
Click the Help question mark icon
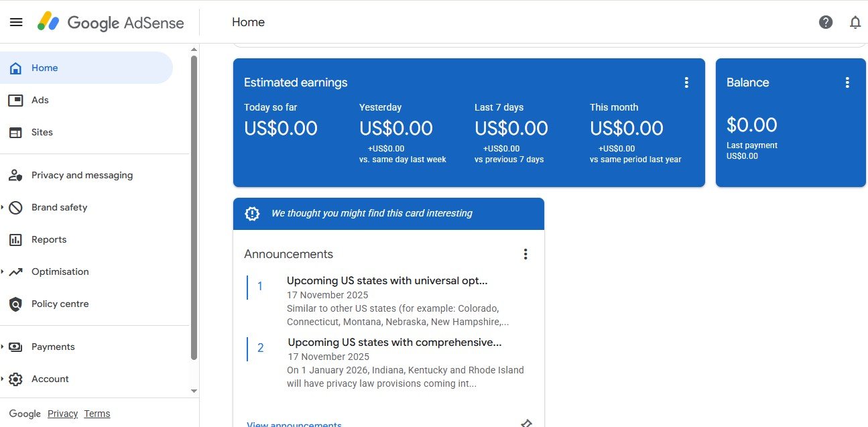coord(826,22)
